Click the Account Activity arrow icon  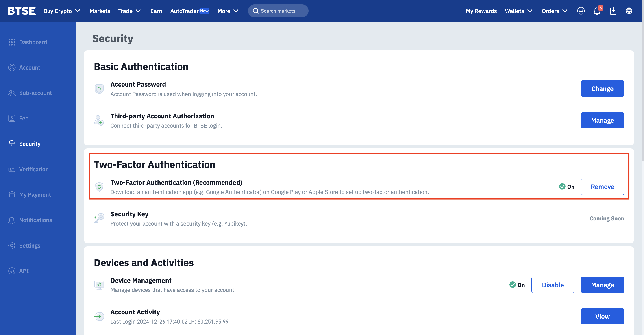click(x=99, y=316)
